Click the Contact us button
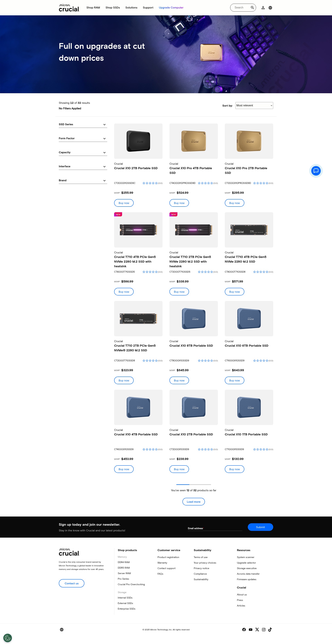The width and height of the screenshot is (332, 644). [71, 583]
